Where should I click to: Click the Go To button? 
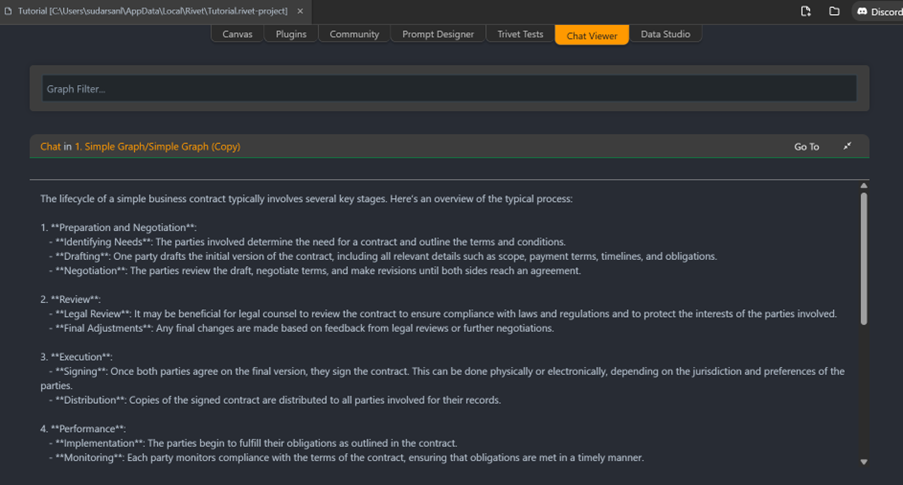click(x=806, y=147)
